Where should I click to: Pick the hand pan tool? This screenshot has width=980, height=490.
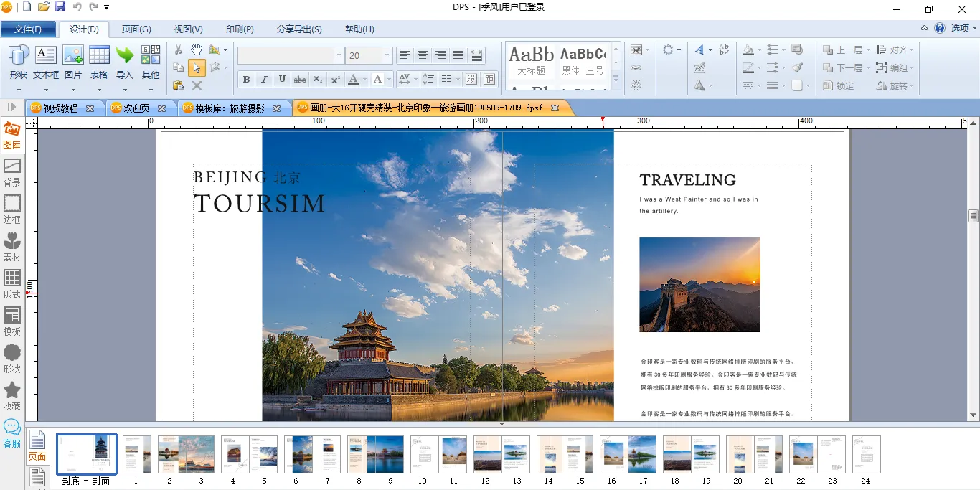(196, 50)
